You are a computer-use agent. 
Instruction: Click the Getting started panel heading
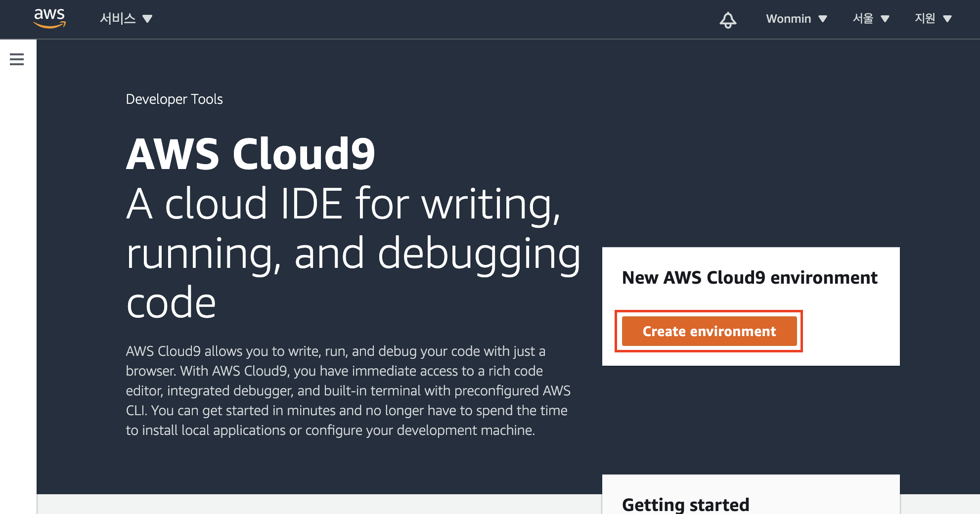point(685,505)
